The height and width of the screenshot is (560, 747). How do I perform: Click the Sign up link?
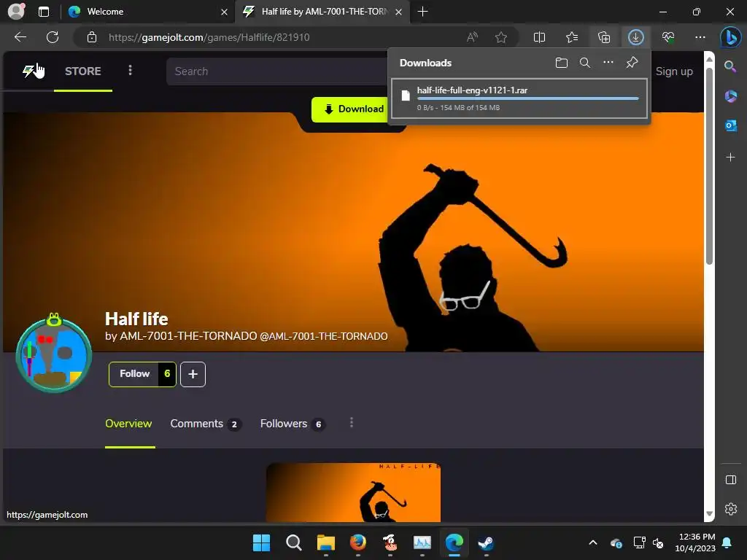(674, 71)
